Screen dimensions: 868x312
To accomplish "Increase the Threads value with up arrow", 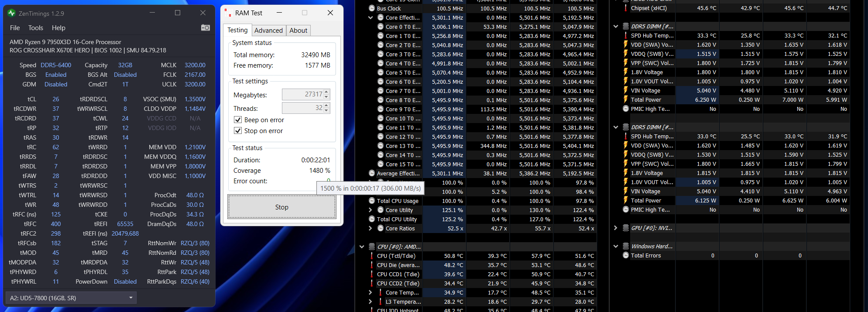I will (326, 105).
